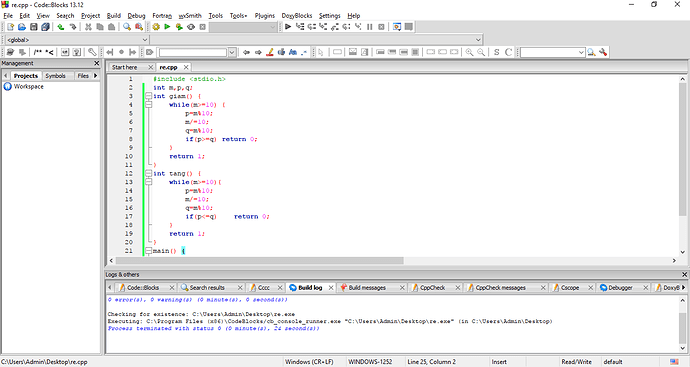Switch to the Build messages tab
The height and width of the screenshot is (367, 690).
367,287
